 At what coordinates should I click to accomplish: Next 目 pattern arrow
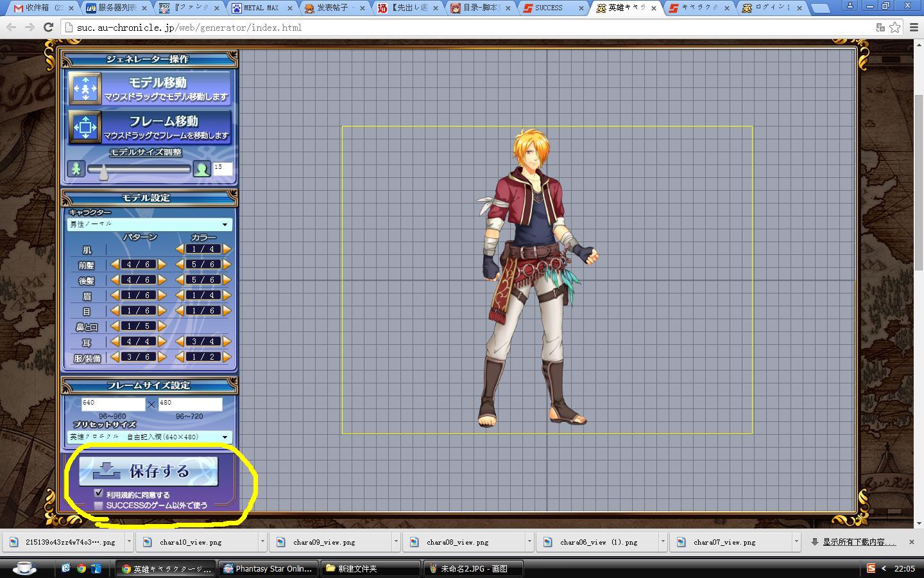coord(162,311)
